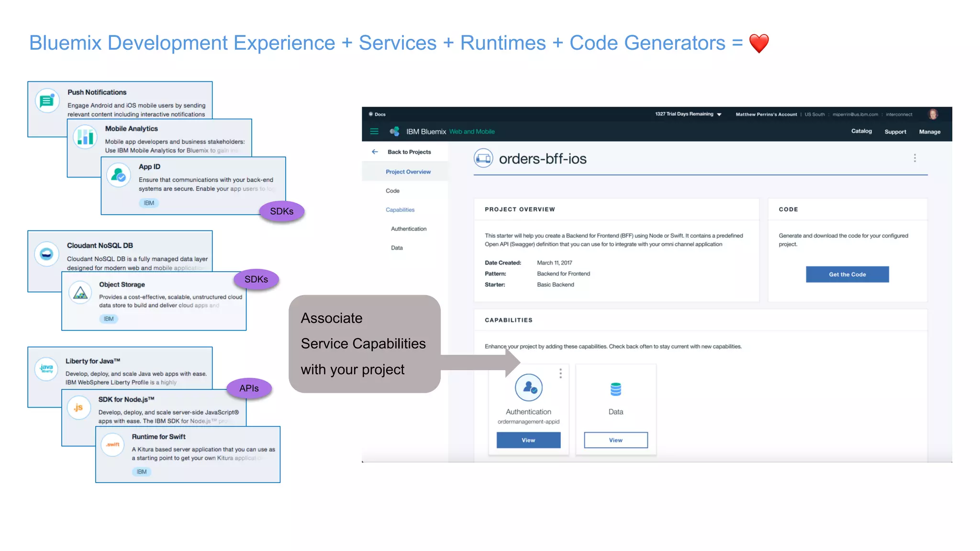Open the orders-bff-ios project options menu
This screenshot has width=980, height=551.
coord(914,158)
